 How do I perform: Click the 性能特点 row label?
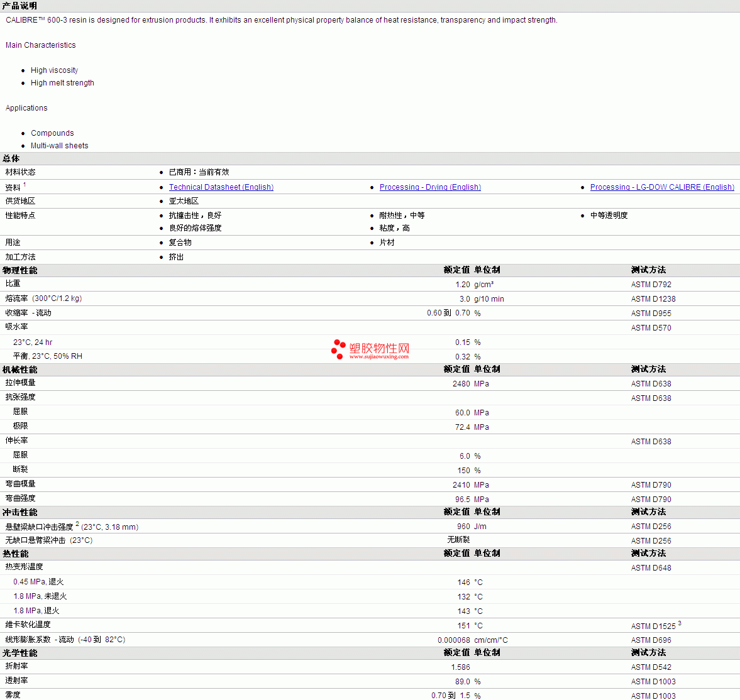pos(20,216)
